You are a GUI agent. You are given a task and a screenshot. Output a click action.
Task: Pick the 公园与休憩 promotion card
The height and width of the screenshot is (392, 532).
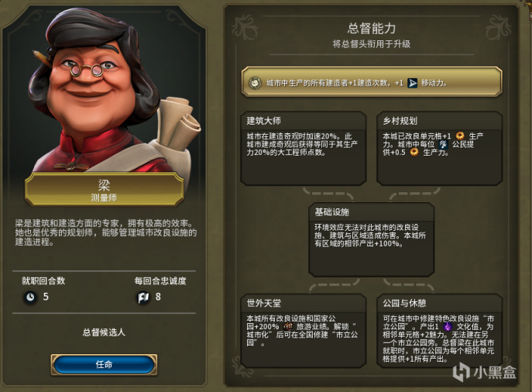point(439,331)
